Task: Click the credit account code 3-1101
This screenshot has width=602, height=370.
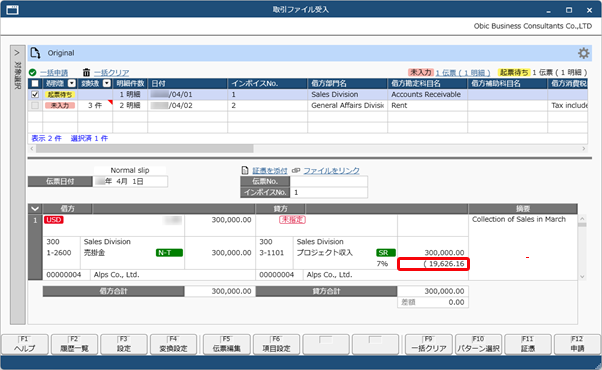Action: coord(271,253)
